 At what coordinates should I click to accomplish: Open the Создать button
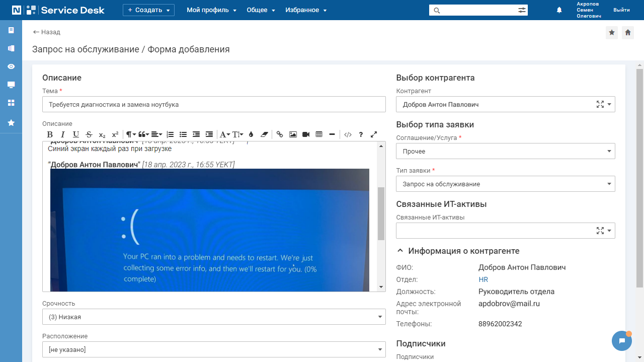pos(148,10)
